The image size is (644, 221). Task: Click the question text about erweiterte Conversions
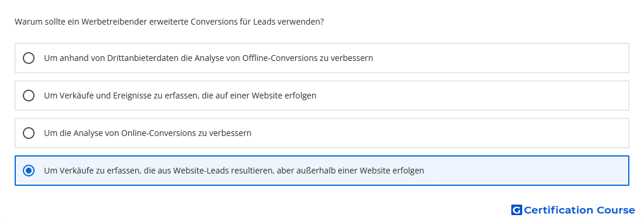coord(169,22)
